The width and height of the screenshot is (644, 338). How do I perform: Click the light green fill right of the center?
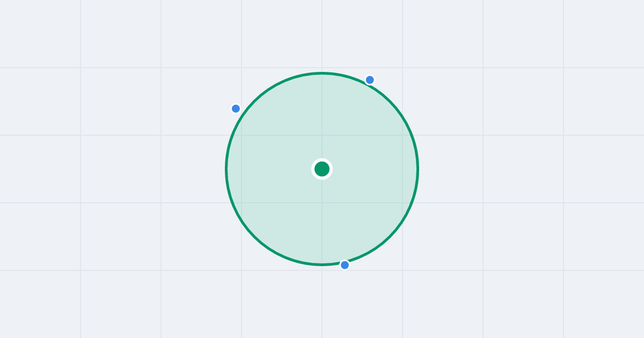click(370, 169)
